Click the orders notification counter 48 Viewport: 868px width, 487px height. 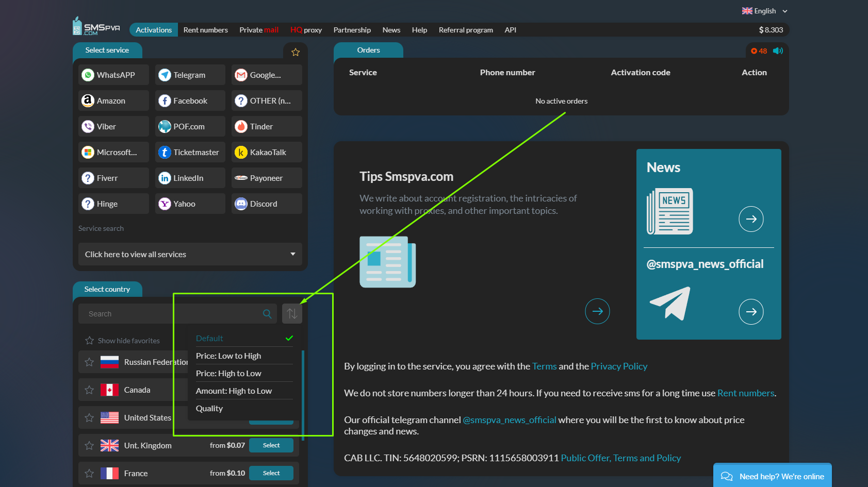click(759, 51)
